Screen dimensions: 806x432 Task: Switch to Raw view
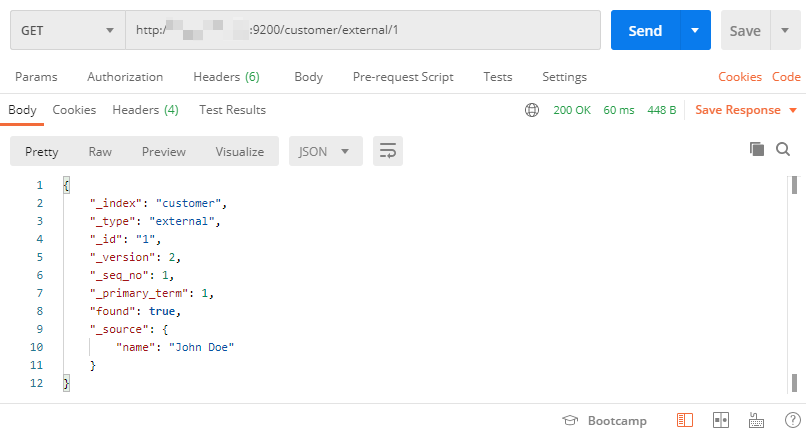100,152
